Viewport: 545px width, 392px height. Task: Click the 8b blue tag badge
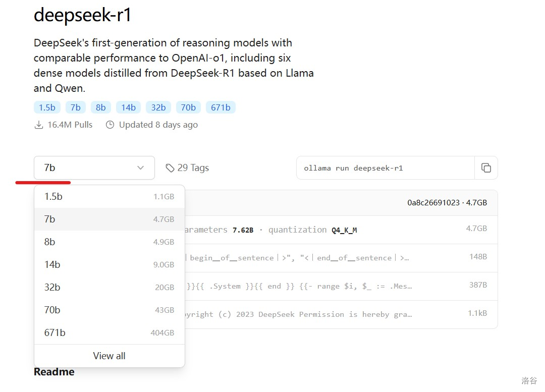[101, 107]
